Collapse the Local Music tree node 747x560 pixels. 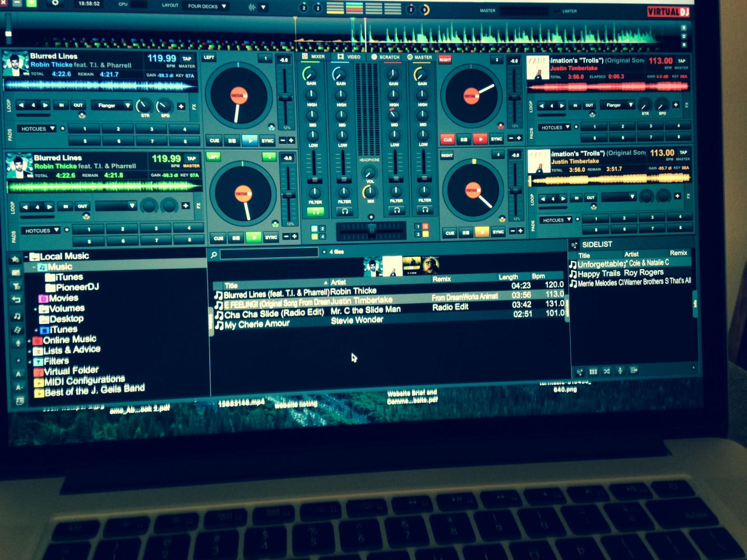pos(26,257)
